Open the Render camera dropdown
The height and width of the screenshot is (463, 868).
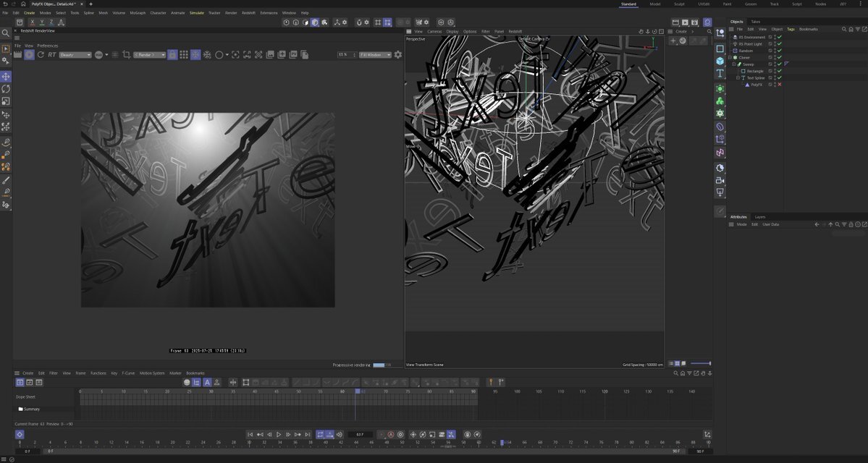point(149,55)
